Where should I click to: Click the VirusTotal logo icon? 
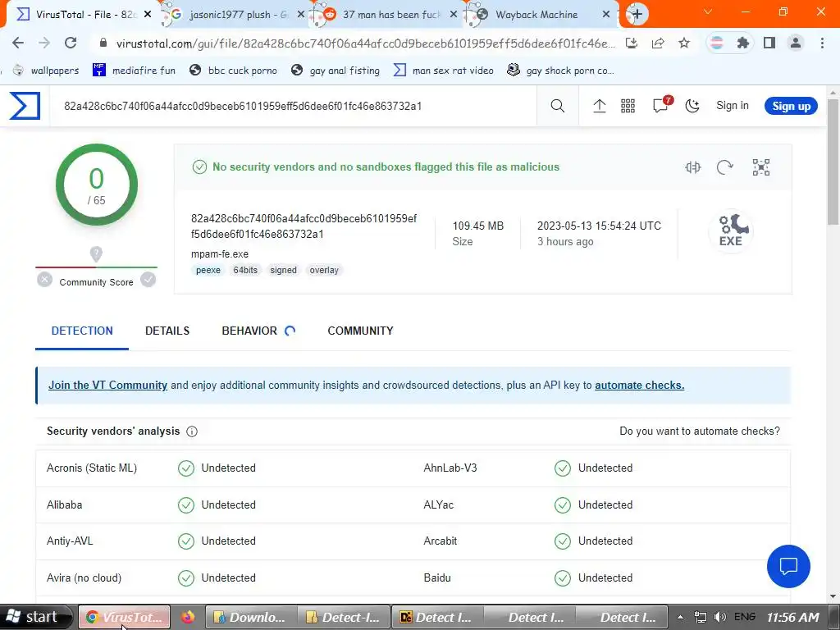click(x=25, y=106)
